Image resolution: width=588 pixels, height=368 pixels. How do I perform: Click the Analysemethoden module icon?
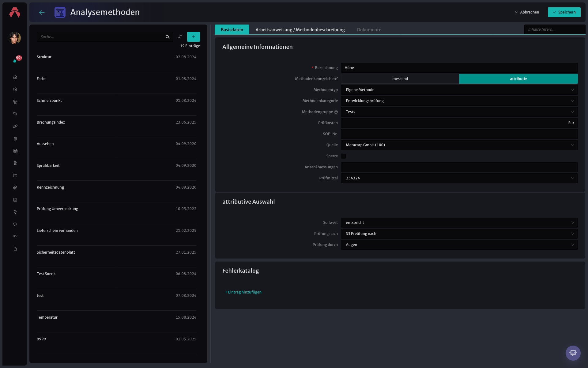(60, 12)
